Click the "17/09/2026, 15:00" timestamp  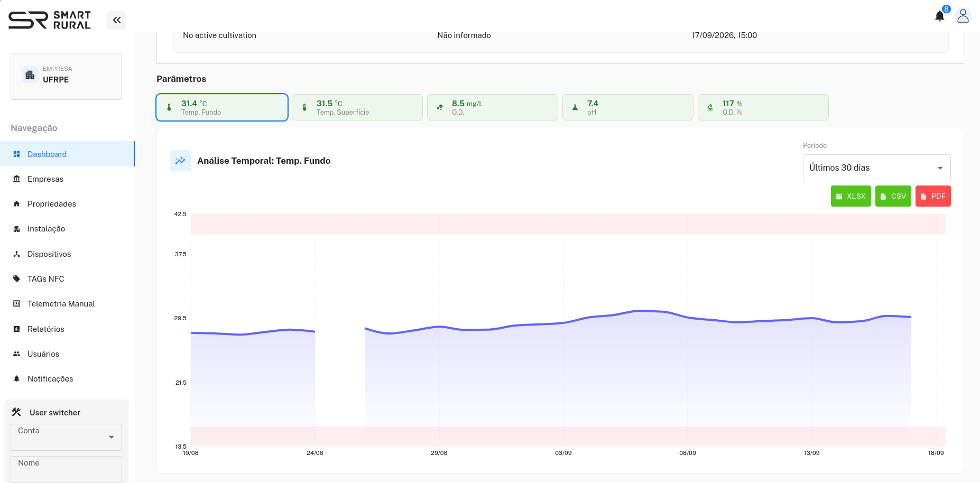click(x=724, y=35)
